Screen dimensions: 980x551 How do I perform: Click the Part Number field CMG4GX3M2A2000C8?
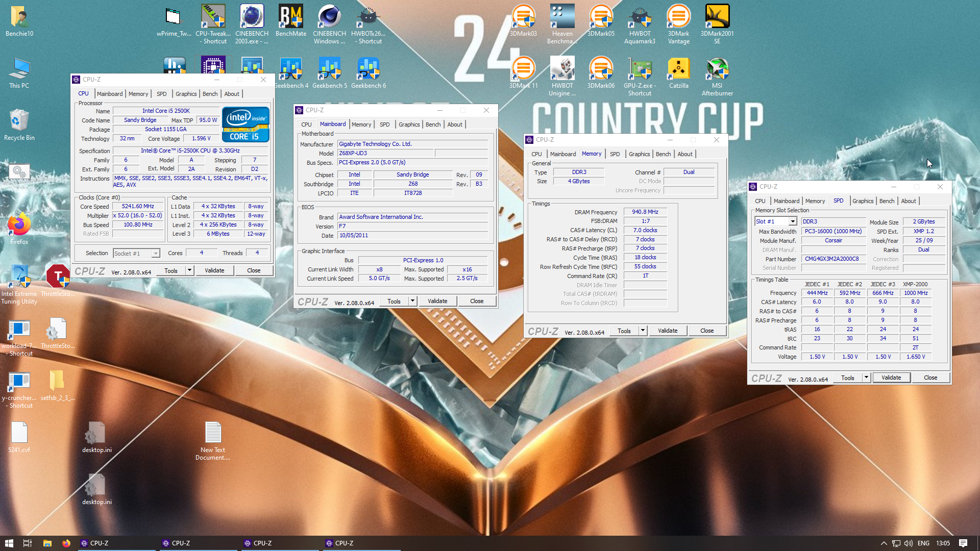(x=833, y=259)
